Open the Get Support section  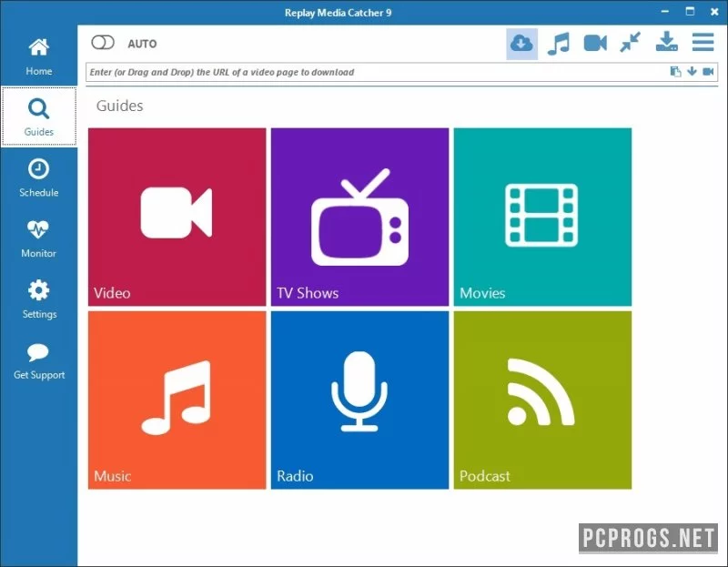click(x=38, y=360)
